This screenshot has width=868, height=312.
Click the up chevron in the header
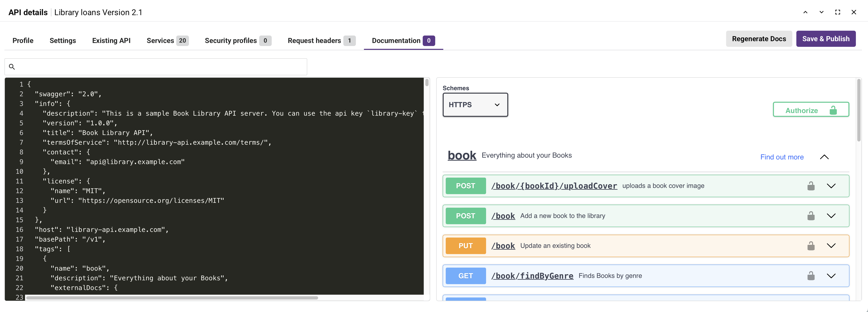click(805, 12)
